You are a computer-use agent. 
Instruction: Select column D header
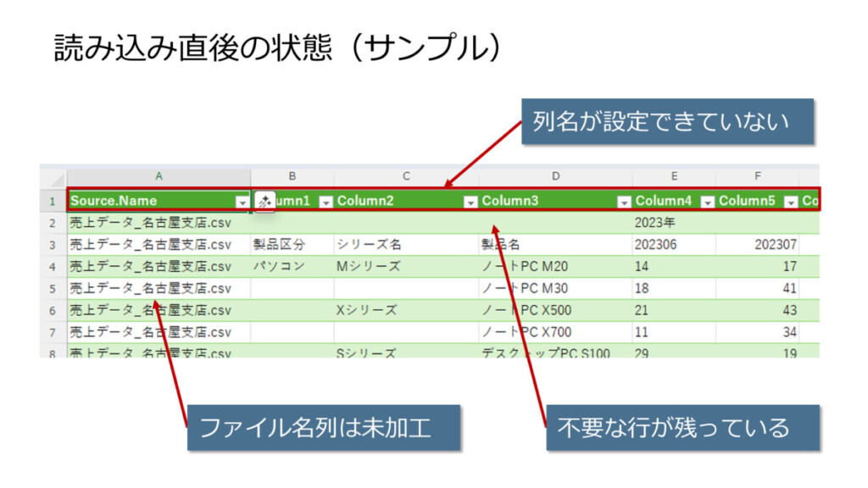pos(555,177)
